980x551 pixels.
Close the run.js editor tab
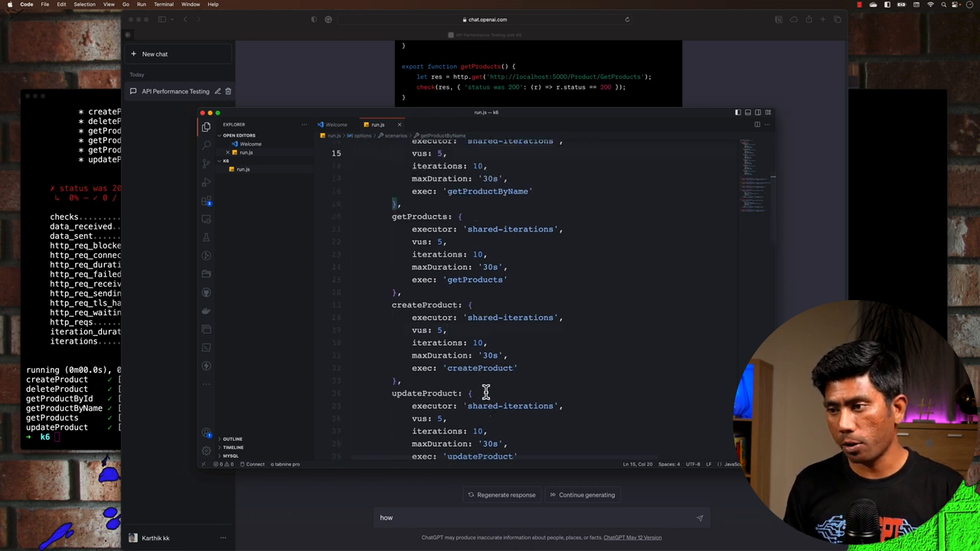(x=399, y=125)
